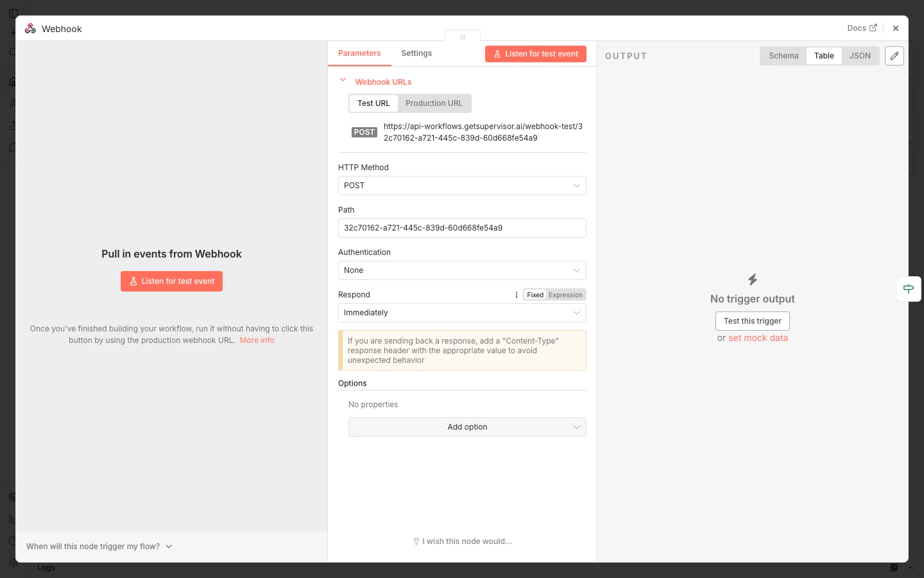Screen dimensions: 924x578
Task: Switch the Respond field to Expression mode
Action: pos(565,295)
